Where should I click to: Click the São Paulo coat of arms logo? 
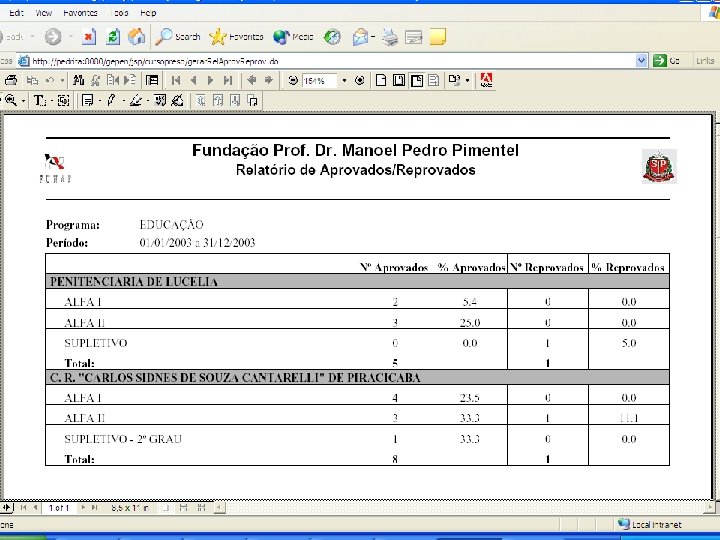(x=659, y=166)
